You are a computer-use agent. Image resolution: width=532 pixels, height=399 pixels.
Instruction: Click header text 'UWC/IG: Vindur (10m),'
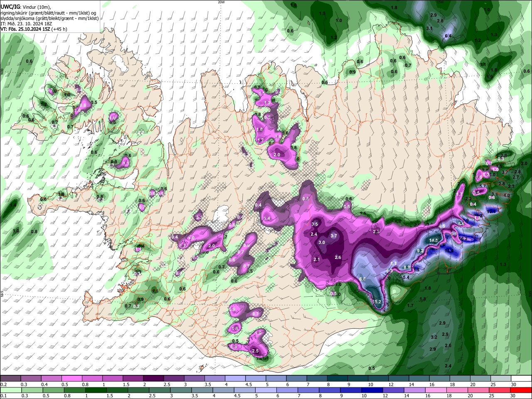point(25,7)
